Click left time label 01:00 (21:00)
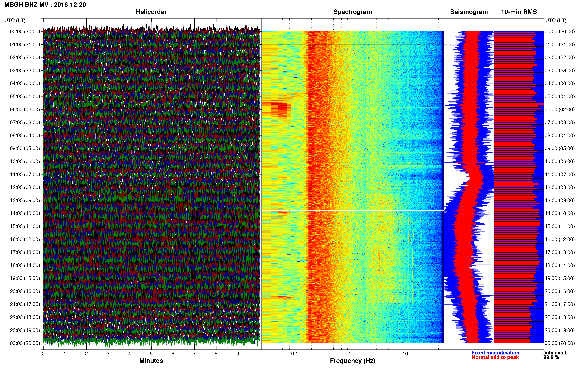The width and height of the screenshot is (588, 368). (x=25, y=45)
